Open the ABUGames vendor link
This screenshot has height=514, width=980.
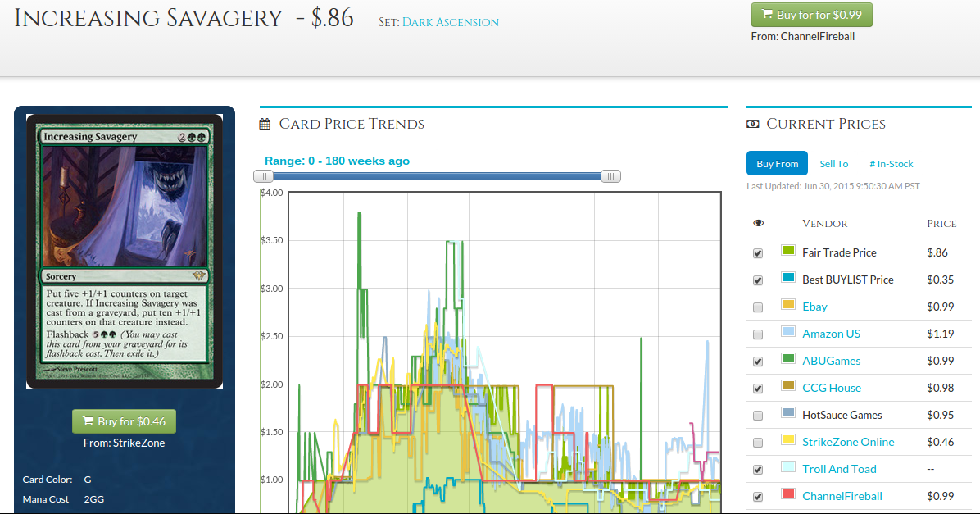pyautogui.click(x=831, y=361)
